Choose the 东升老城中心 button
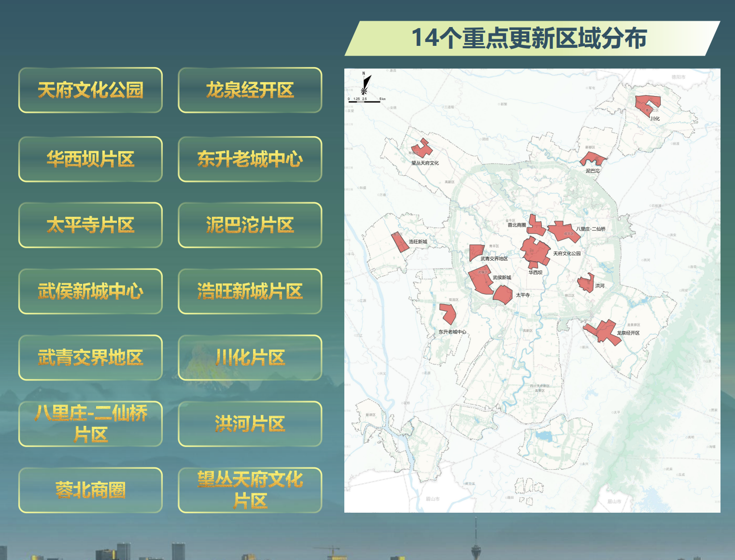 250,159
